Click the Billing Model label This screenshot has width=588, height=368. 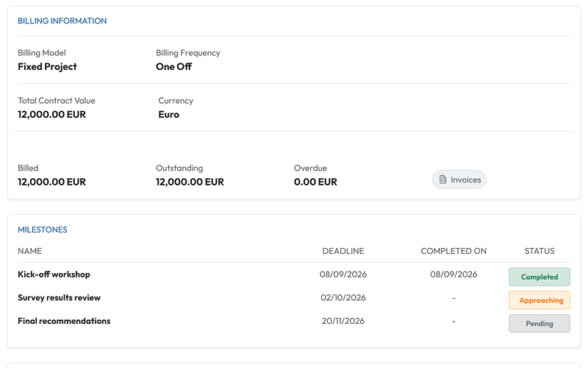click(x=42, y=52)
